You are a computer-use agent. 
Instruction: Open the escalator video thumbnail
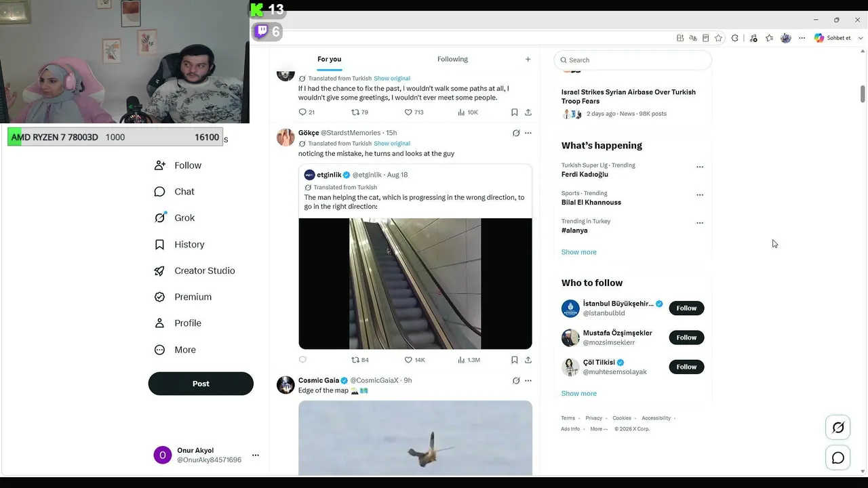click(x=415, y=283)
